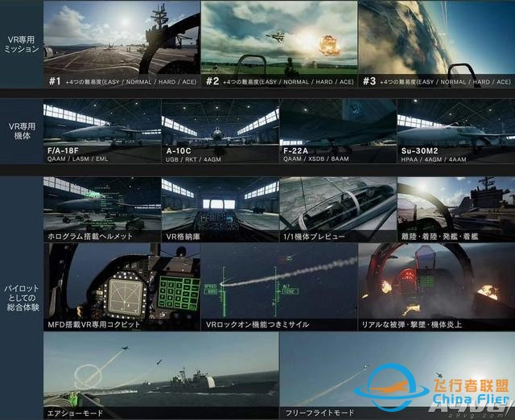Select the F/A-18F aircraft hangar image
Viewport: 515px width, 420px height.
point(102,131)
